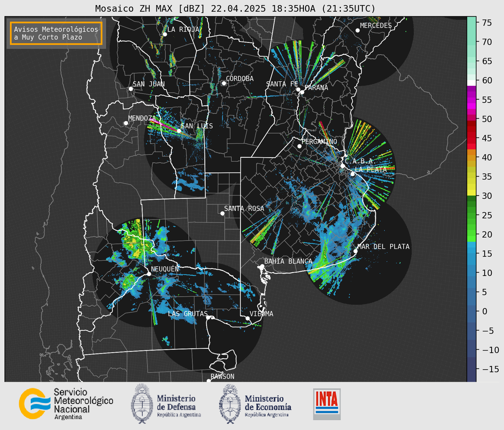The image size is (504, 430).
Task: Click the Córdoba city marker
Action: tap(224, 83)
